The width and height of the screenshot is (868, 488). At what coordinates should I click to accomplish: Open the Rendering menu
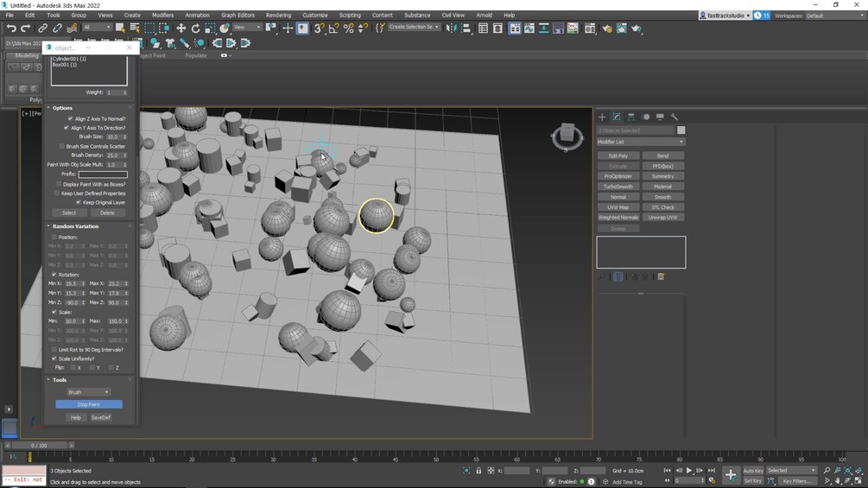[x=278, y=15]
